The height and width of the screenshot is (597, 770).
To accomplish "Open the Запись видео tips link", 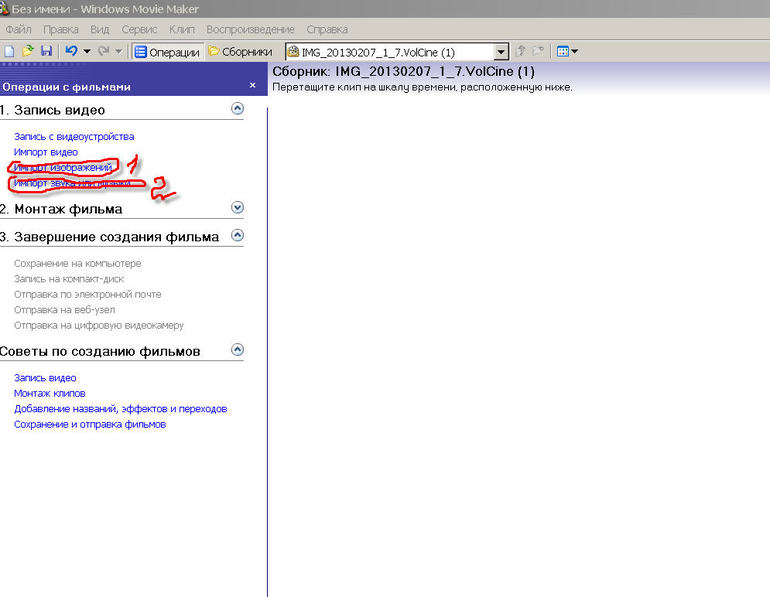I will pos(45,378).
